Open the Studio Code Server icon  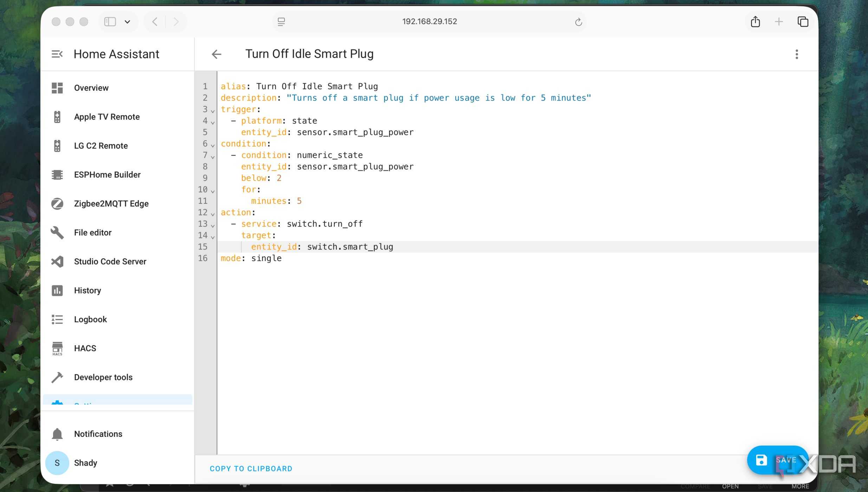pyautogui.click(x=57, y=261)
